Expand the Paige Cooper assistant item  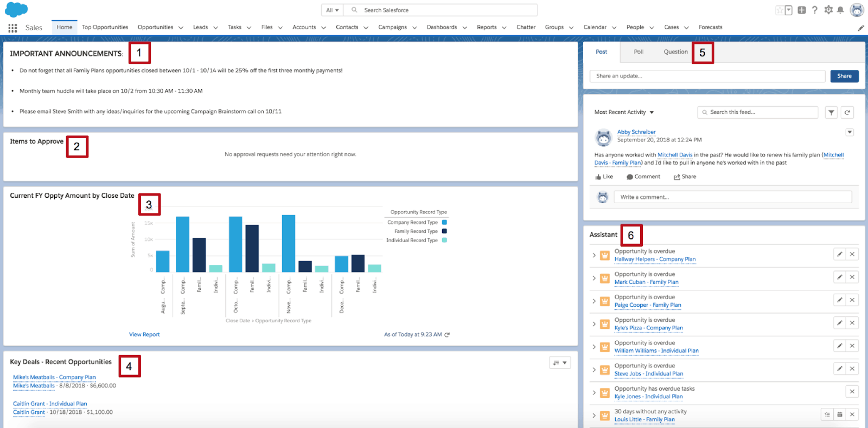pos(594,301)
